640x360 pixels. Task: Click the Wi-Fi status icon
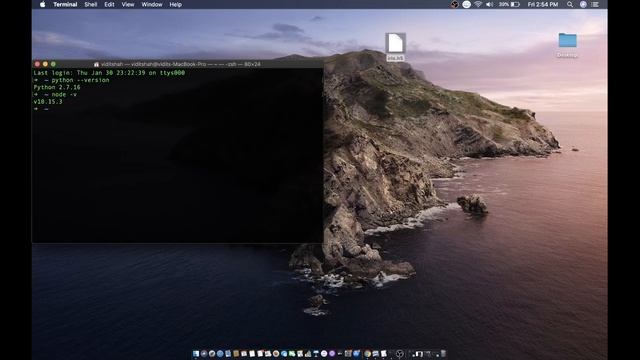478,4
